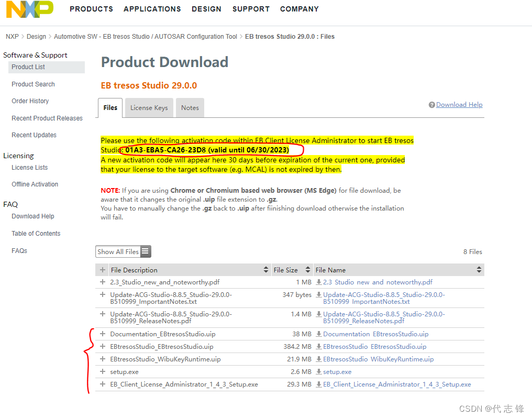Click download icon for 2.3 Studio new and noteworthy.pdf
532x418 pixels.
click(318, 282)
